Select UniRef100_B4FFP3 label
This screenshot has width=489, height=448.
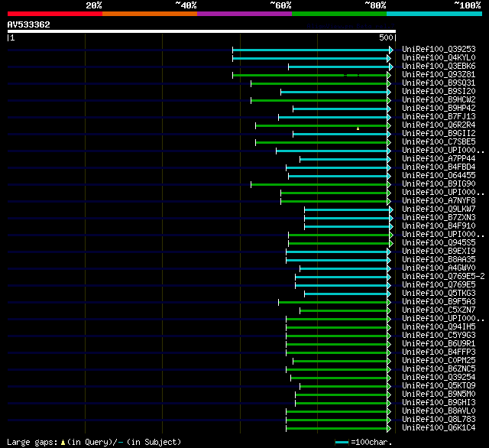pyautogui.click(x=439, y=352)
